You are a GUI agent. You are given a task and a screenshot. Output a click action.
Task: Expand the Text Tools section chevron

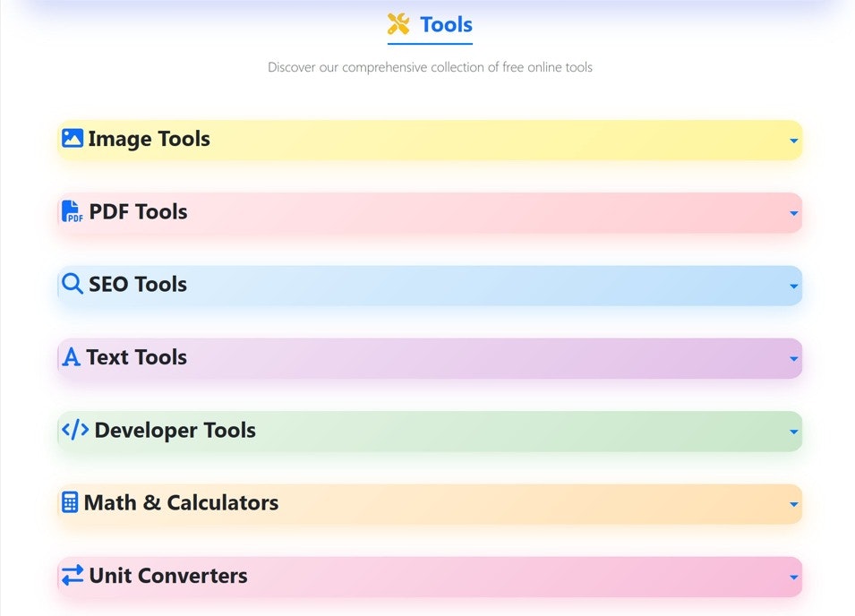pyautogui.click(x=792, y=359)
